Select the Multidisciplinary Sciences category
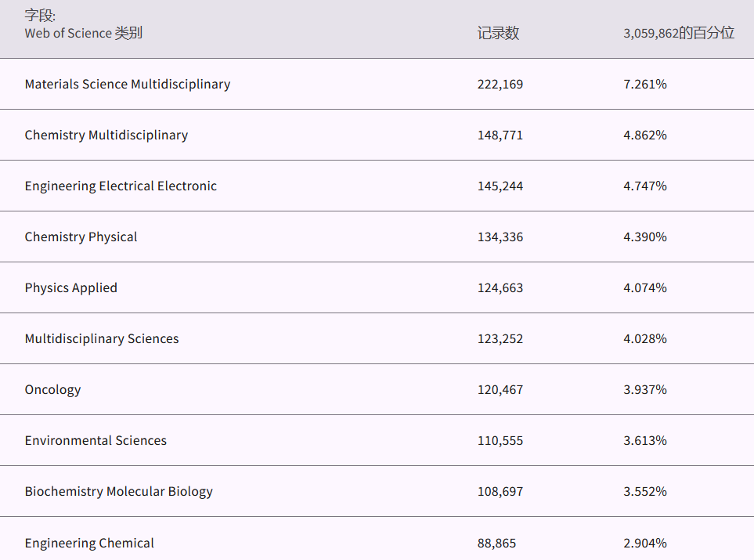 click(102, 338)
